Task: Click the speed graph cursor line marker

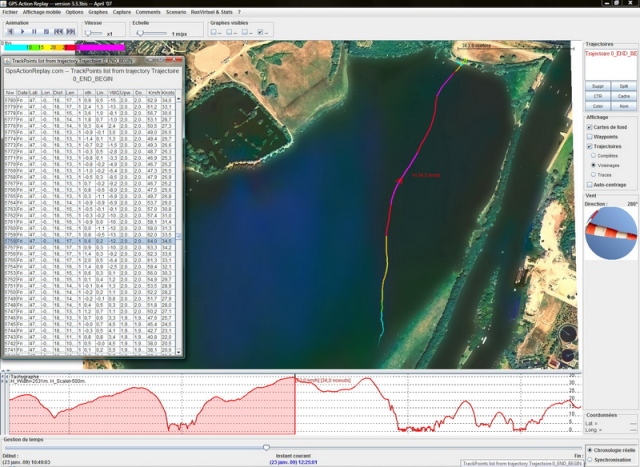Action: coord(295,404)
